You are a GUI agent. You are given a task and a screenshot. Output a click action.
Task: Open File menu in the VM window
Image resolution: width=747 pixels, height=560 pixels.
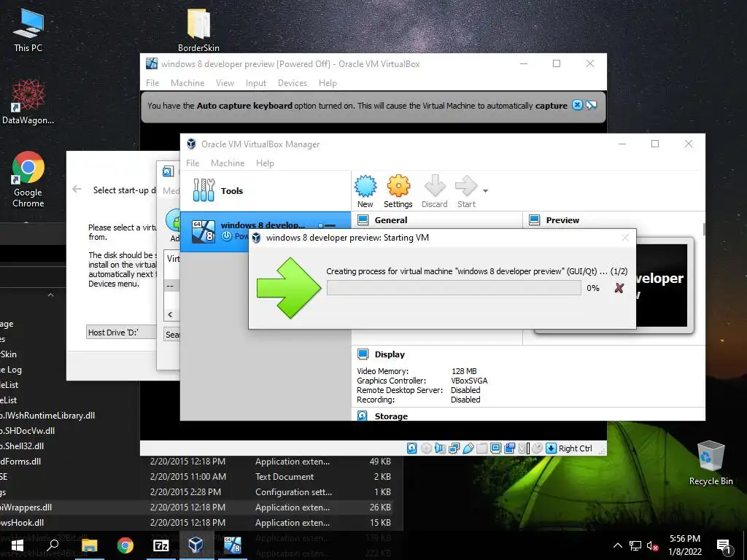tap(152, 83)
